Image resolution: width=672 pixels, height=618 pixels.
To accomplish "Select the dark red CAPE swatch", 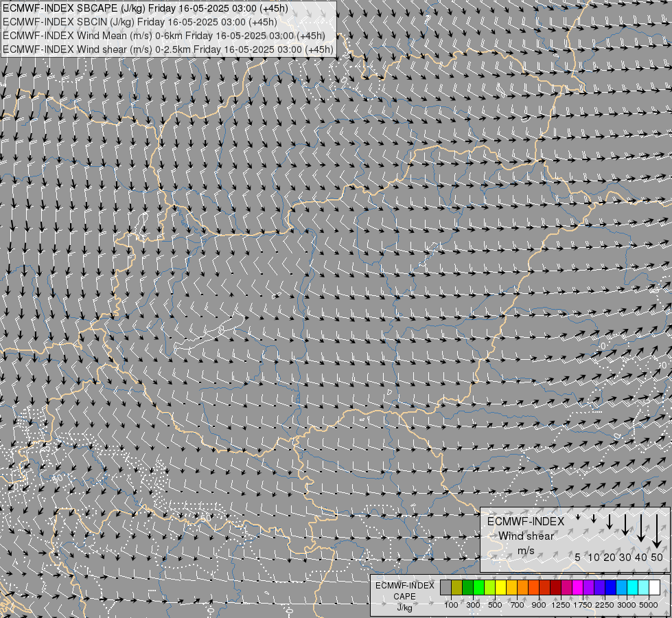I will [556, 588].
